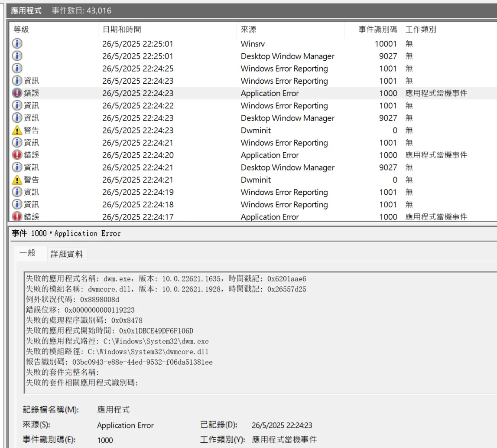Click the date 26/5/2025 22:24:22 cell
The width and height of the screenshot is (497, 448).
(138, 106)
